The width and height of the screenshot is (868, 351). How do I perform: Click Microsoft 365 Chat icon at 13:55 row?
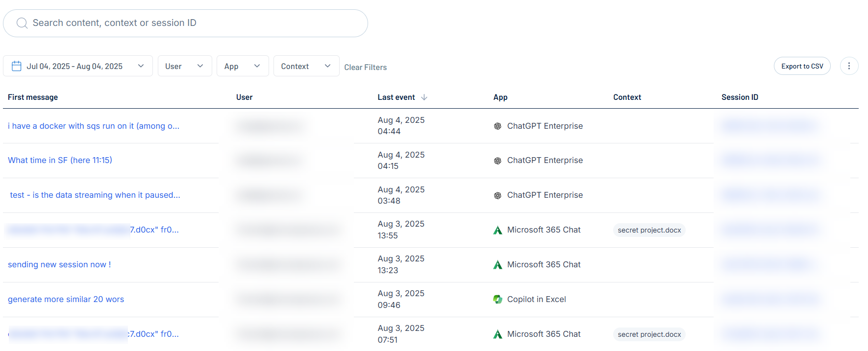click(497, 230)
